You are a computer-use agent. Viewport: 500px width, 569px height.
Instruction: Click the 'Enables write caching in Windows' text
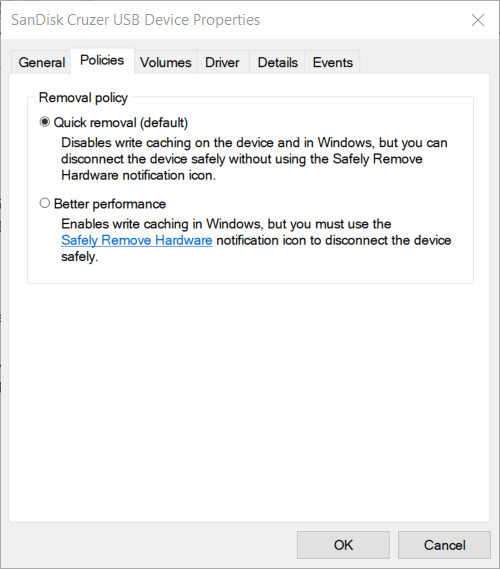coord(256,240)
